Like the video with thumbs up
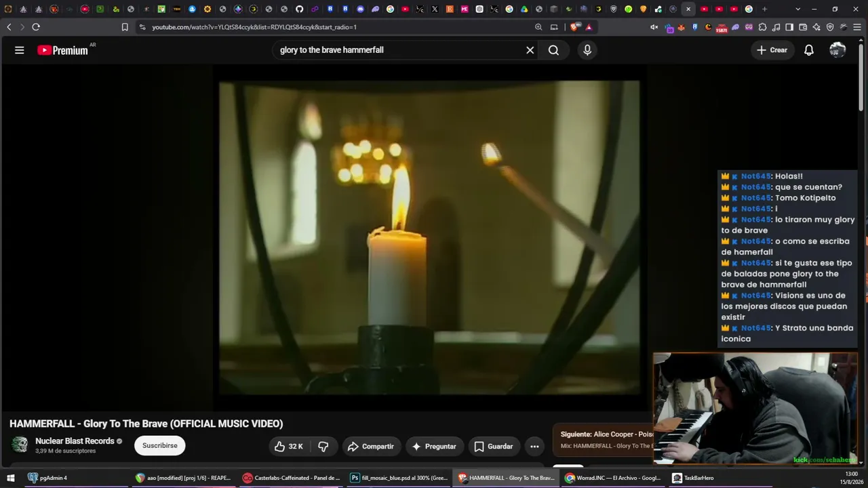The width and height of the screenshot is (868, 488). (x=289, y=447)
